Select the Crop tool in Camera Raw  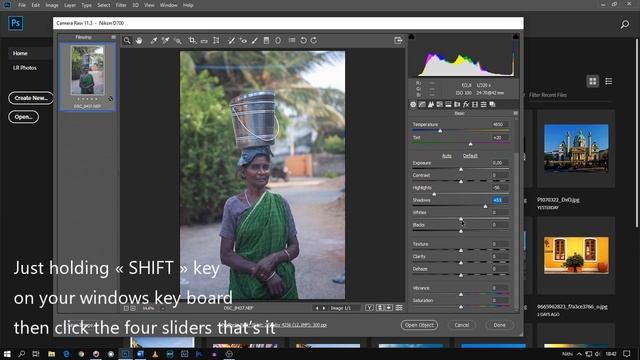click(x=192, y=40)
